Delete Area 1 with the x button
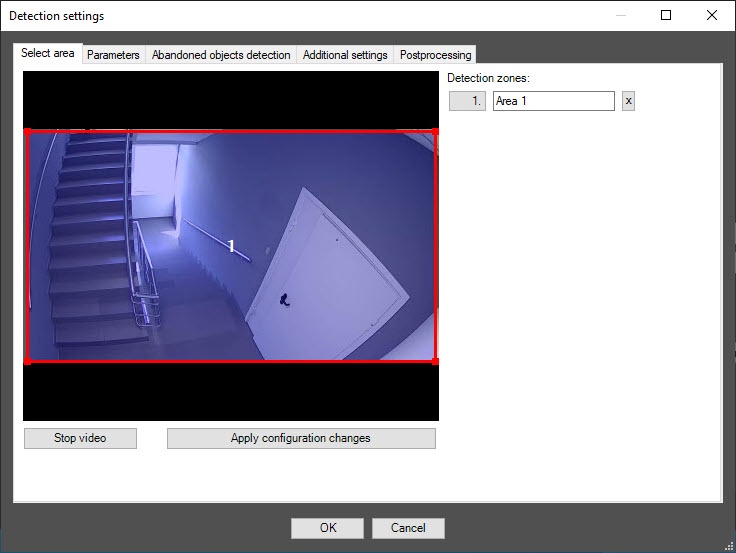The width and height of the screenshot is (736, 553). (628, 101)
